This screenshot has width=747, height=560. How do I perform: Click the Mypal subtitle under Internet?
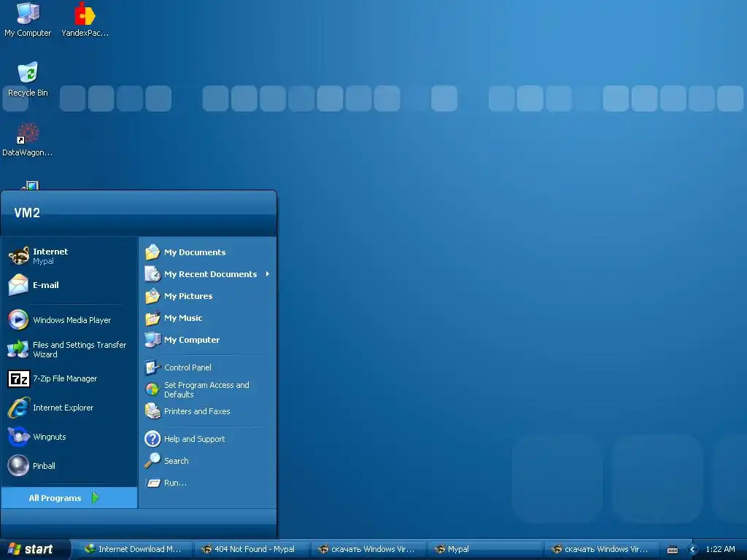point(43,261)
